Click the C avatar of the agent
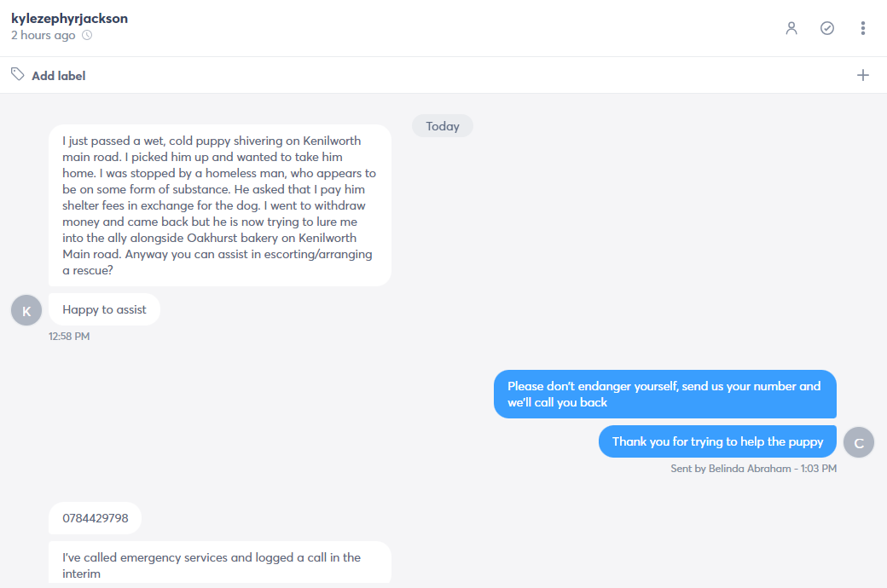Image resolution: width=887 pixels, height=588 pixels. (x=859, y=442)
